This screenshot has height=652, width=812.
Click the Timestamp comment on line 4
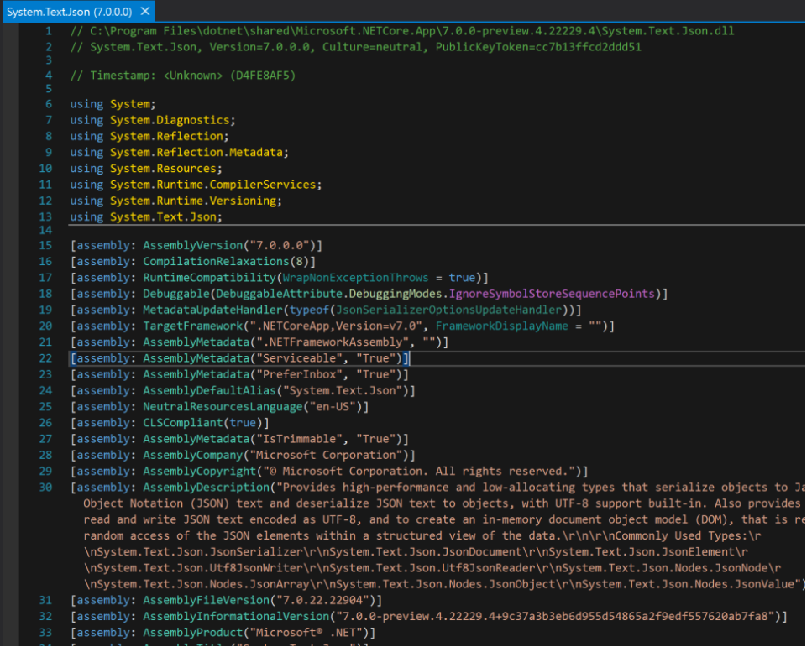[x=184, y=76]
